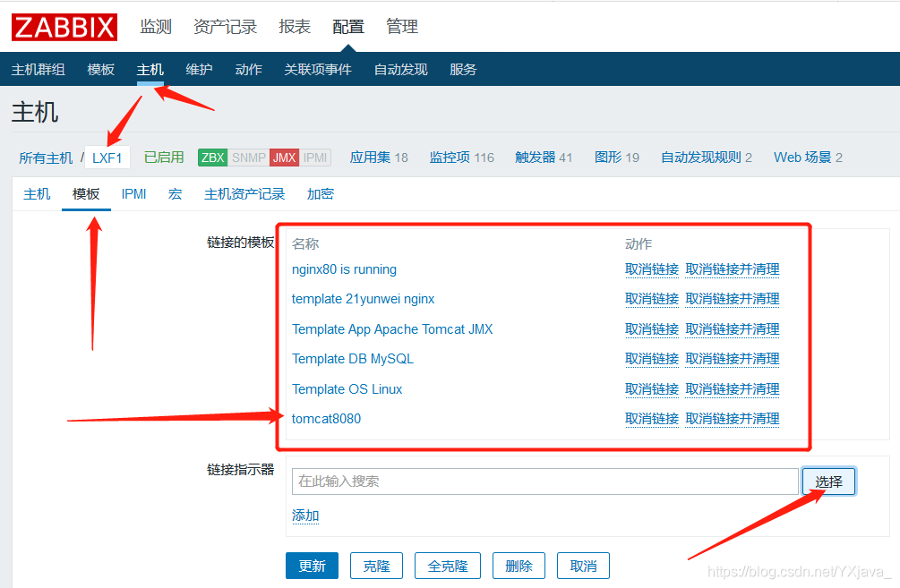Click the 删除 button
The image size is (900, 588).
click(x=519, y=567)
